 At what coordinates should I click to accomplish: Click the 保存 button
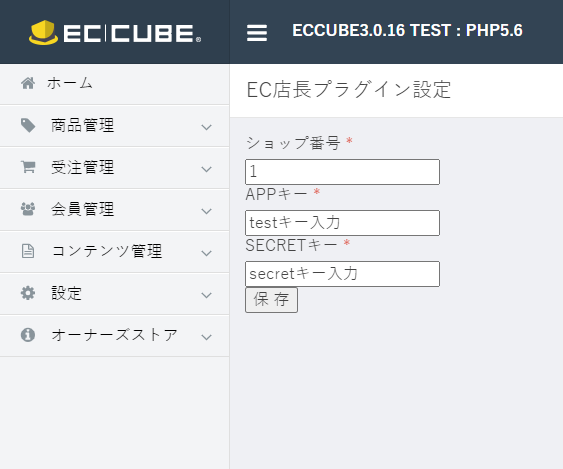(x=271, y=300)
